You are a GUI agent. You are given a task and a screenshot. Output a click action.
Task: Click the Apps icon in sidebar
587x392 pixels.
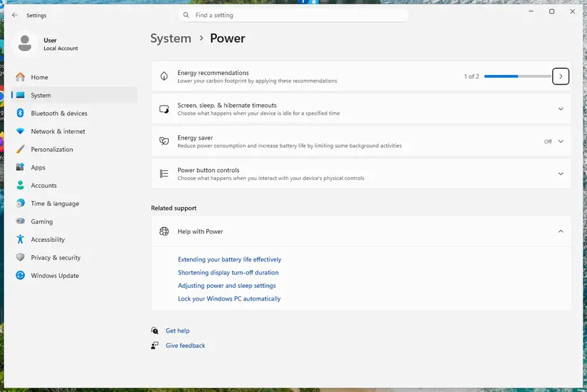pyautogui.click(x=21, y=167)
